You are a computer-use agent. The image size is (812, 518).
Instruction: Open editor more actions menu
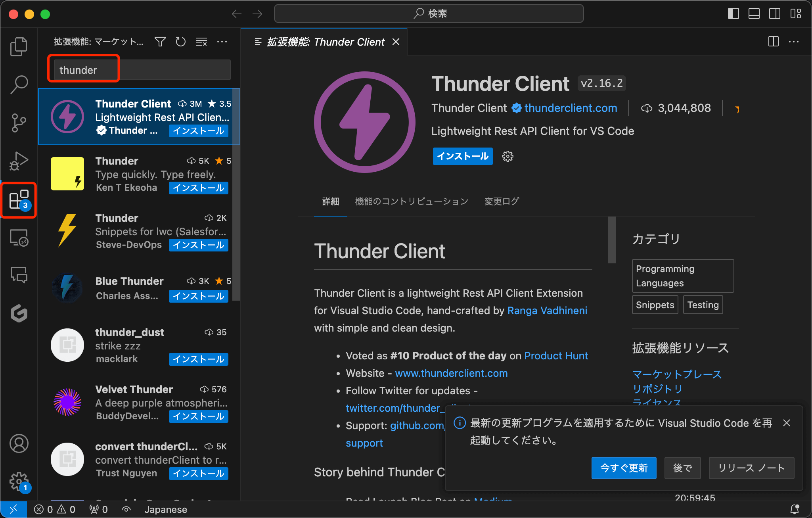(794, 42)
